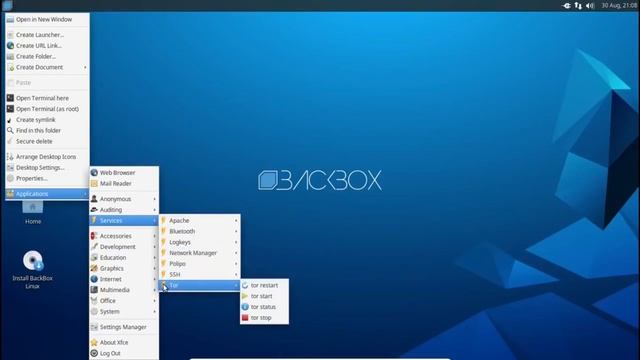The height and width of the screenshot is (360, 640).
Task: Click the network connection arrows icon
Action: [578, 6]
